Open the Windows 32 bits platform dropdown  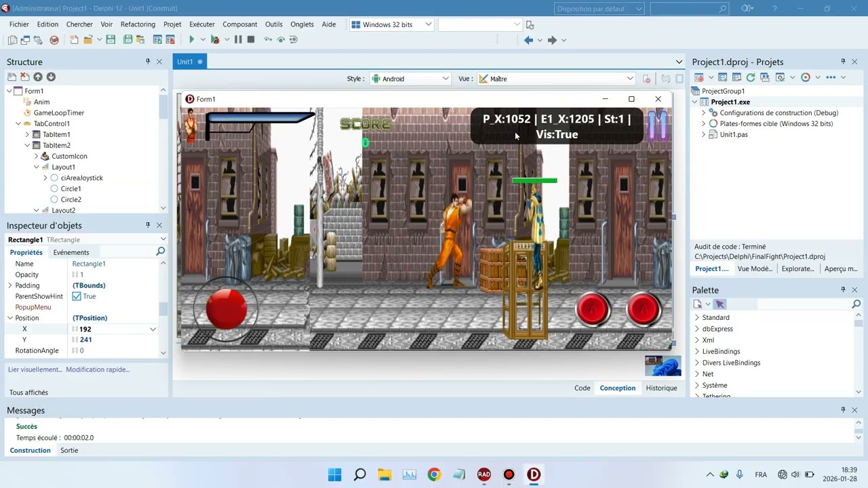coord(391,24)
